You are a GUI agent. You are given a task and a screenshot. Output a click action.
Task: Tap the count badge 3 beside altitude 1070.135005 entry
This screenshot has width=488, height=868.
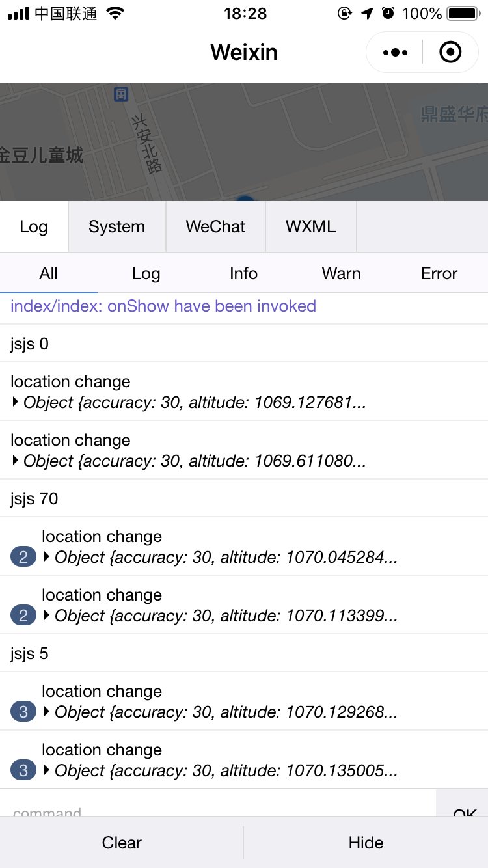(x=23, y=770)
